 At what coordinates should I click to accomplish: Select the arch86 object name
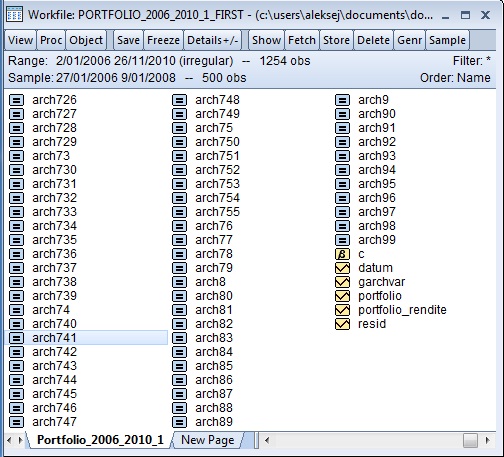click(x=214, y=380)
